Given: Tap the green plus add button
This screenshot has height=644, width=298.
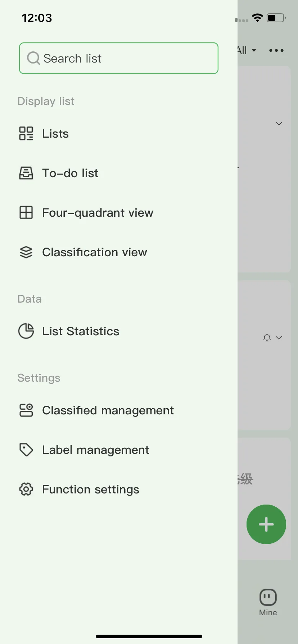Looking at the screenshot, I should tap(266, 524).
